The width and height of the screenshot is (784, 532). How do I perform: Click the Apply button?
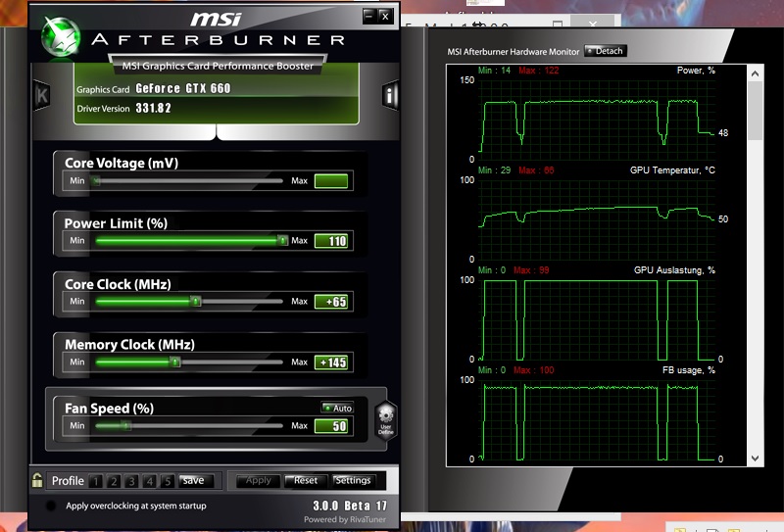pyautogui.click(x=258, y=480)
